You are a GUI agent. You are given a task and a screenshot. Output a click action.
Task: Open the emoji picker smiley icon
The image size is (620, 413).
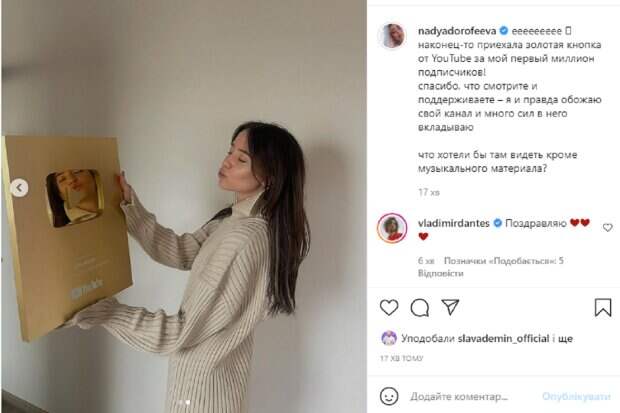click(389, 396)
